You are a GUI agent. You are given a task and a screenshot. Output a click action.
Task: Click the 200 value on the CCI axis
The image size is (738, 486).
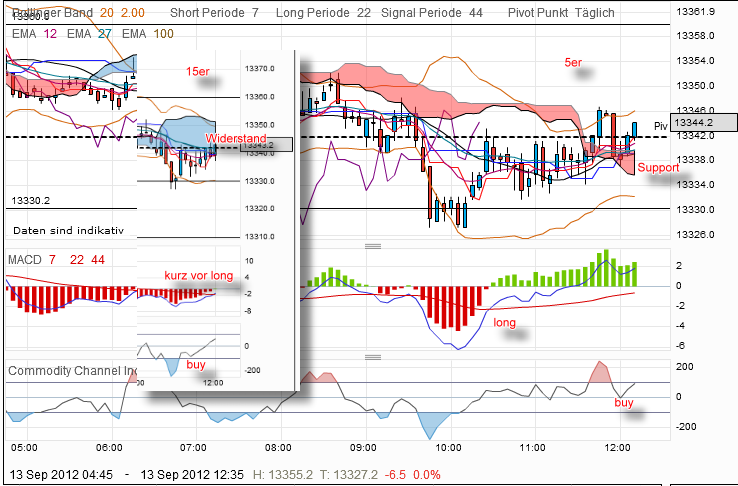point(685,367)
